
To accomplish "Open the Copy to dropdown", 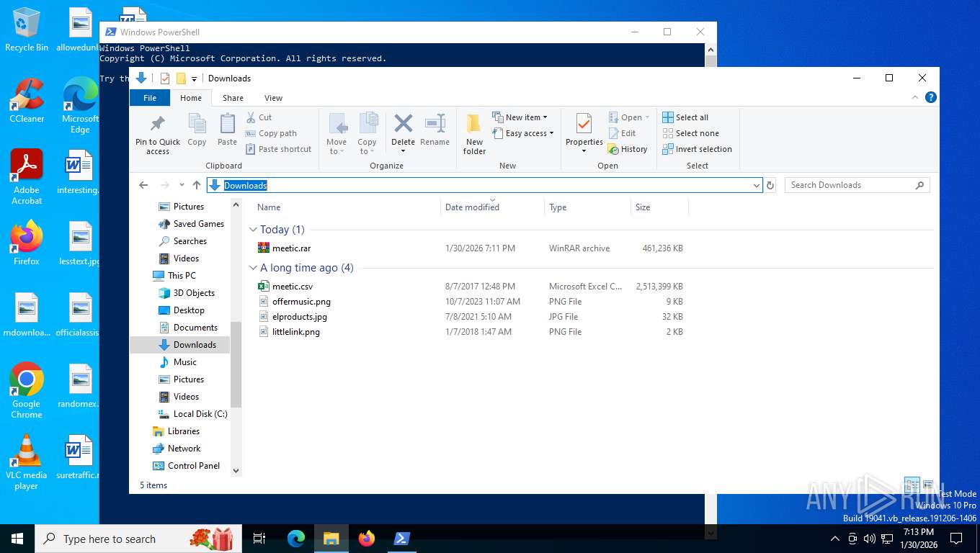I will pos(367,134).
